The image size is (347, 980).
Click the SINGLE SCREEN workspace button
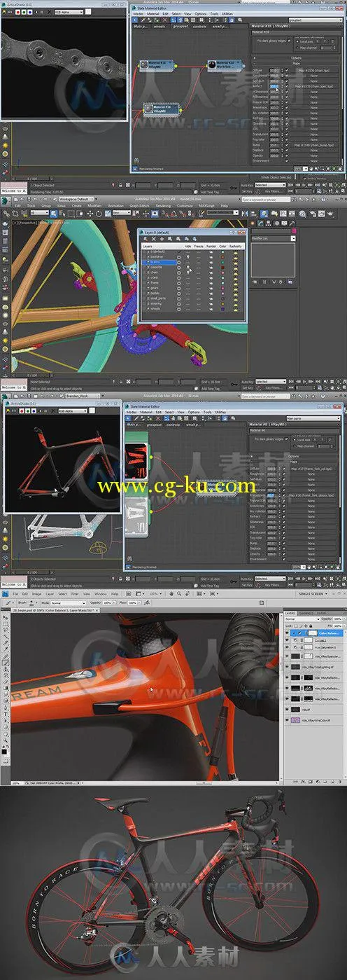(313, 594)
